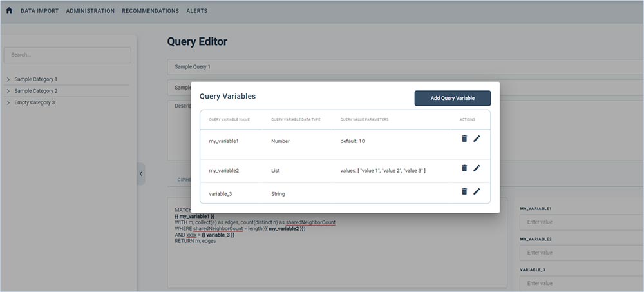Edit the my_variable1 query variable
Viewport: 644px width, 292px height.
click(x=477, y=139)
